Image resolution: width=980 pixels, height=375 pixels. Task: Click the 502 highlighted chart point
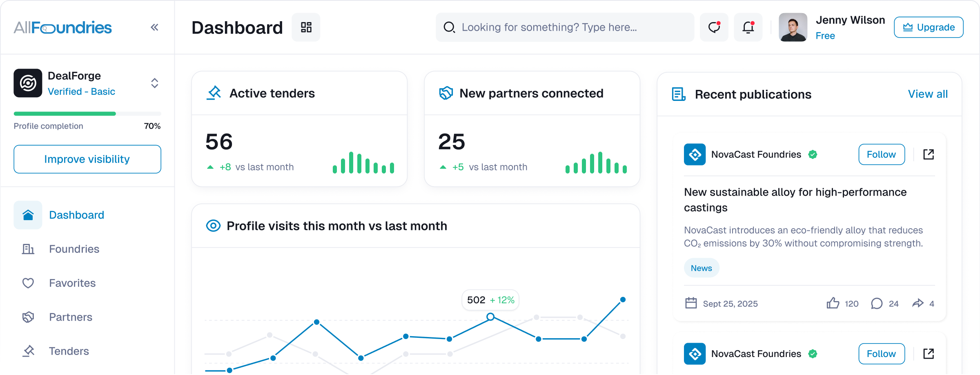pyautogui.click(x=490, y=317)
